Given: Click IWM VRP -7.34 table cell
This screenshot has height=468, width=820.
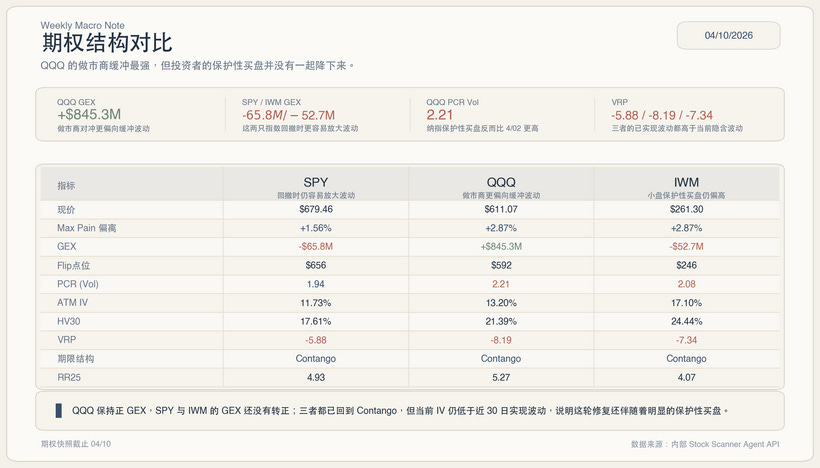Looking at the screenshot, I should pos(686,340).
